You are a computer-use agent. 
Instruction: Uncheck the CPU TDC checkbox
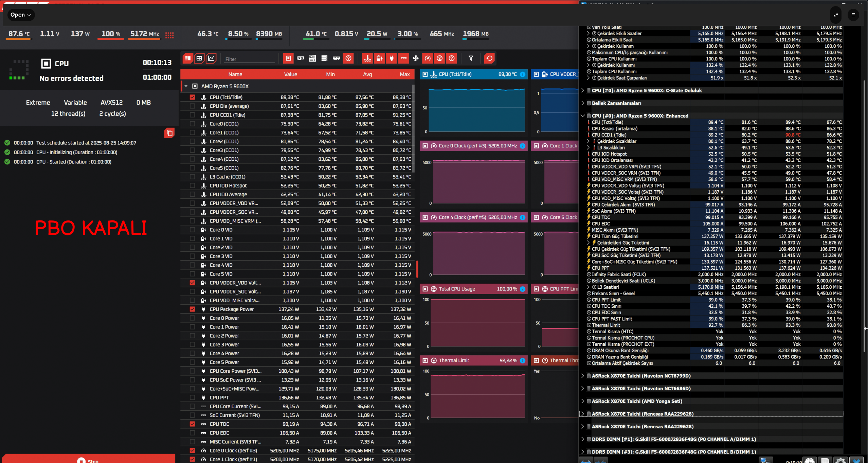[193, 424]
